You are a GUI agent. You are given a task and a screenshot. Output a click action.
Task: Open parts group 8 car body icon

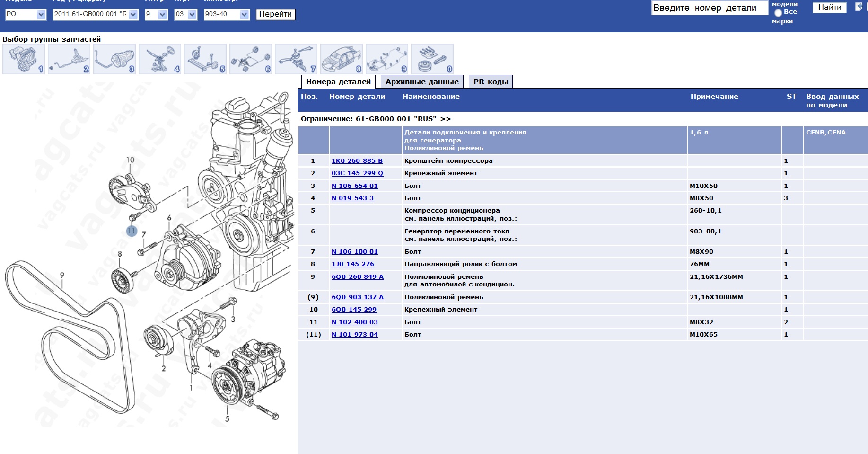[342, 59]
